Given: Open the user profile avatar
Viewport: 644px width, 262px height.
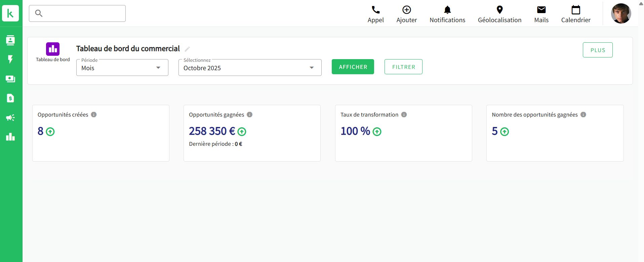Looking at the screenshot, I should (x=620, y=13).
